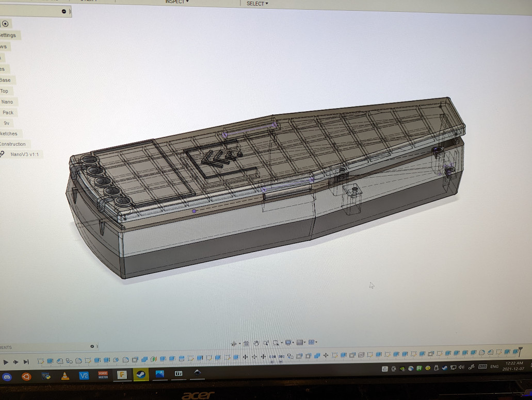Select the Nano component in the browser
Viewport: 532px width, 400px height.
(x=7, y=102)
